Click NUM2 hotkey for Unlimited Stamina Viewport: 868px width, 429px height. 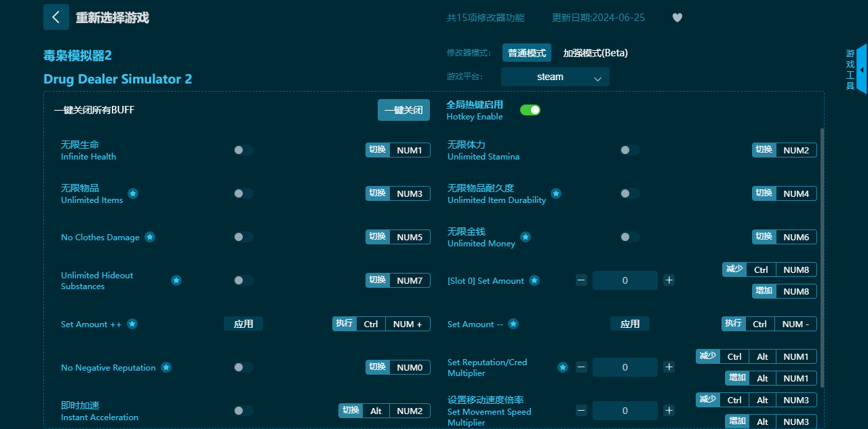pyautogui.click(x=785, y=150)
